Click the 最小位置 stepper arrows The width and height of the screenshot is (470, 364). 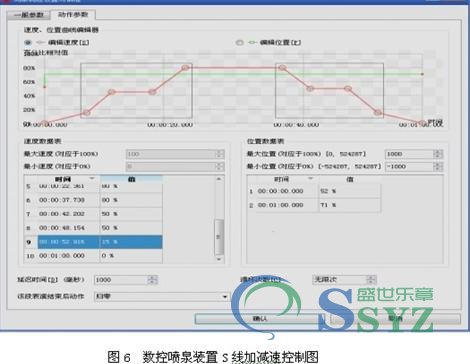coord(438,166)
